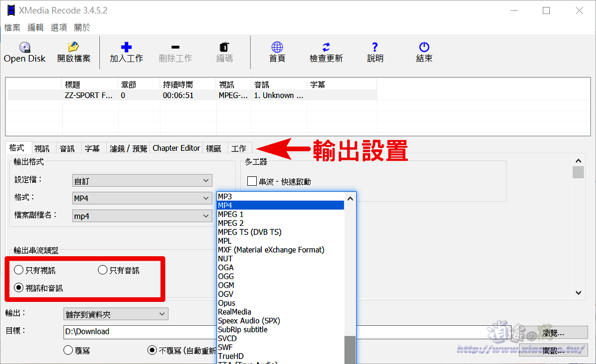Select the 只有視訊 radio button
The width and height of the screenshot is (596, 364).
[18, 270]
